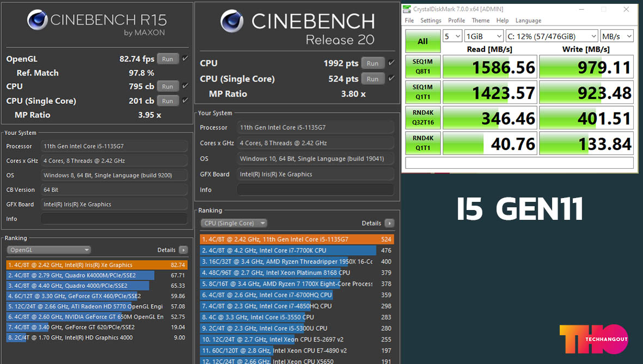Open the drive dropdown C: 12% (57/476GiB)
The height and width of the screenshot is (364, 643).
click(x=552, y=36)
